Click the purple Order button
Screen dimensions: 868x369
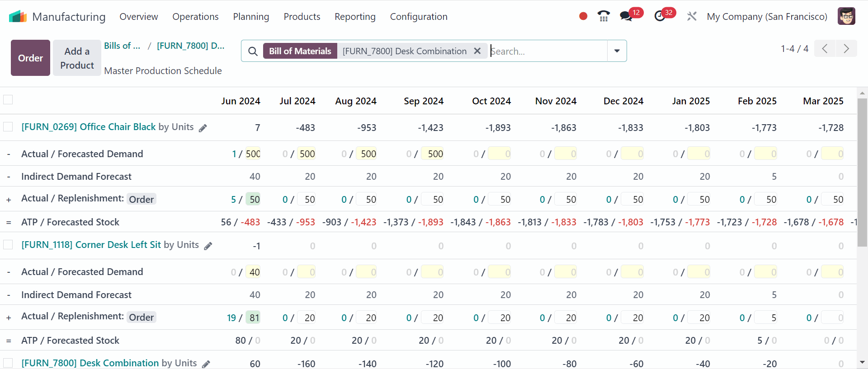coord(30,58)
